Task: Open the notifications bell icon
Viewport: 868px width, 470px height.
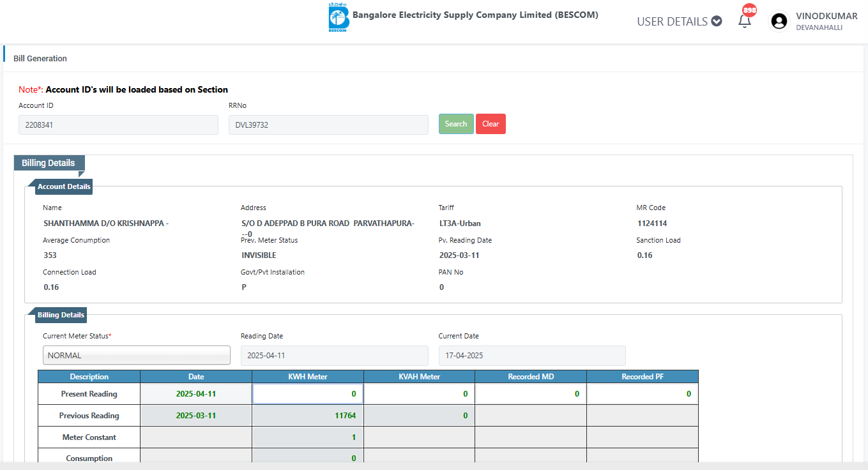Action: [744, 21]
